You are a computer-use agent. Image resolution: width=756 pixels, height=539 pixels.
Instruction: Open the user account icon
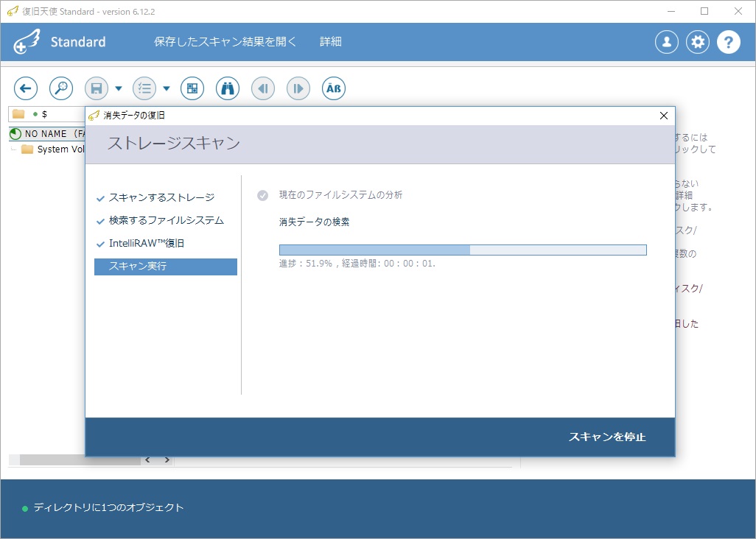click(667, 43)
